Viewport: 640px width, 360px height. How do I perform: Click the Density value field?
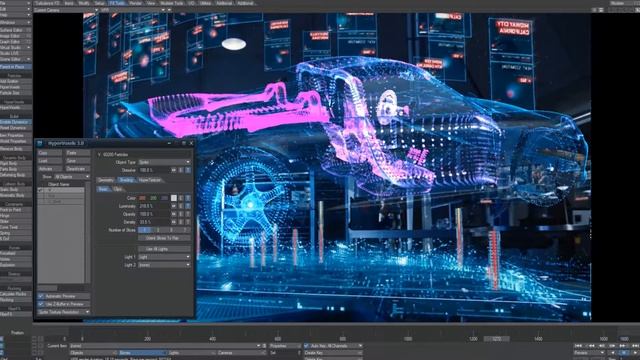[x=154, y=222]
